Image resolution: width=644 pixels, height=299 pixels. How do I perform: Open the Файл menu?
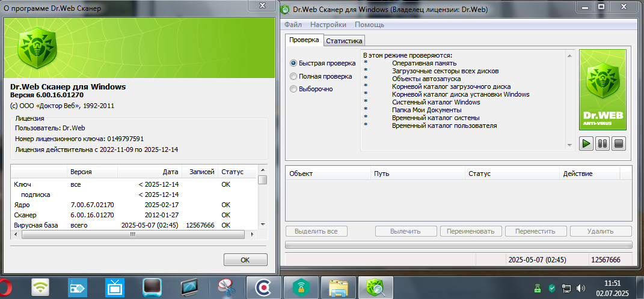293,25
